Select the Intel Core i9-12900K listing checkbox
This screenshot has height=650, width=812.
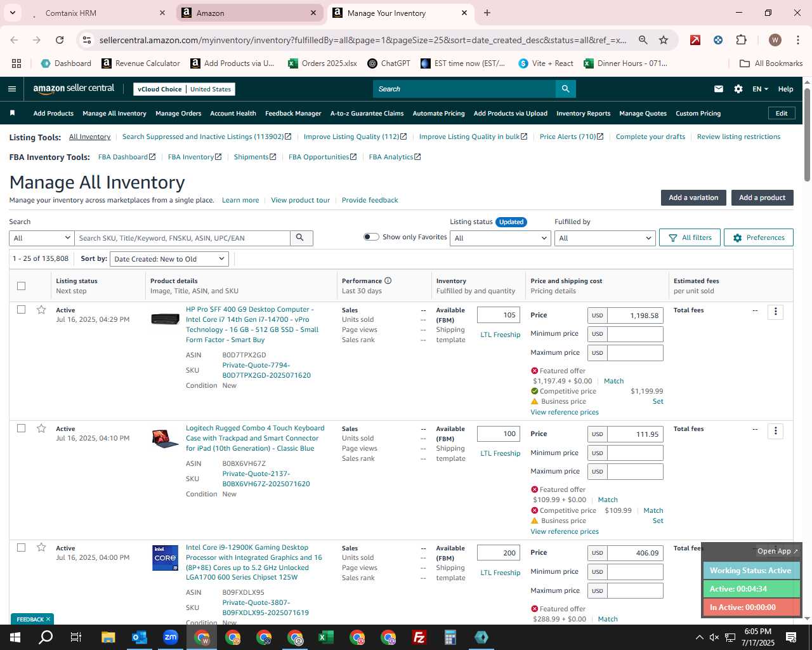click(21, 547)
